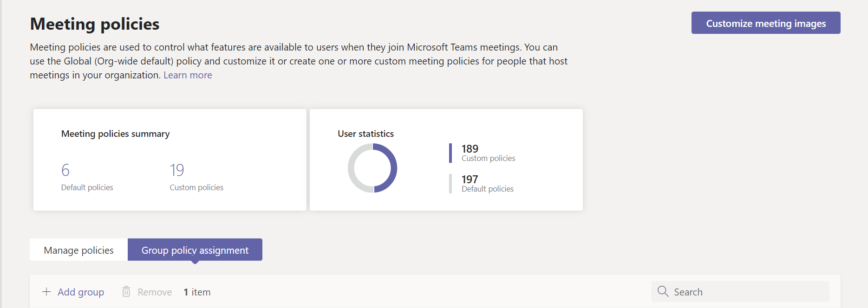
Task: Open Customize meeting images
Action: coord(766,23)
